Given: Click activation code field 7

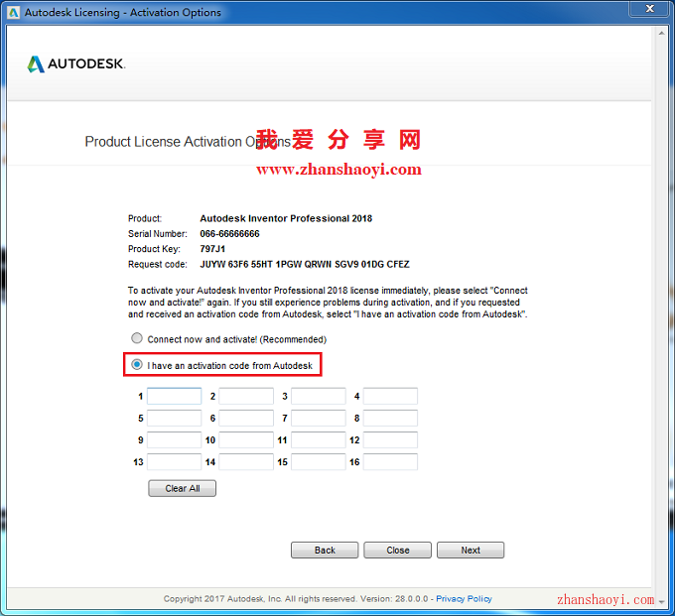Looking at the screenshot, I should 318,419.
